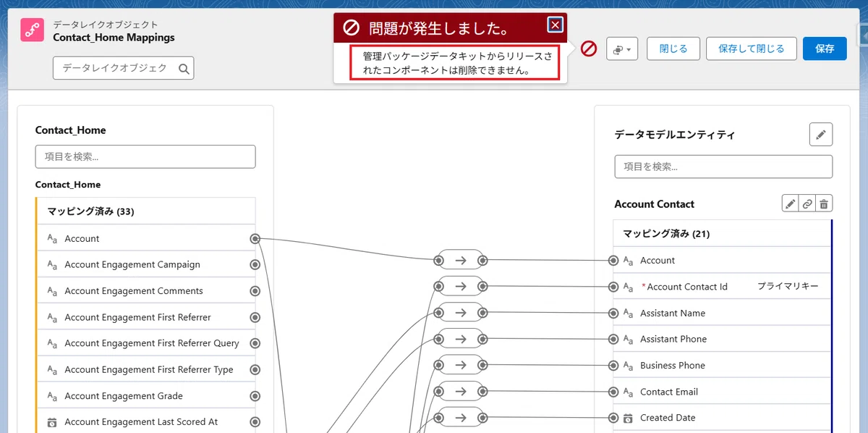Image resolution: width=868 pixels, height=433 pixels.
Task: Click connector dot for Account Engagement Last Scored At
Action: (255, 422)
